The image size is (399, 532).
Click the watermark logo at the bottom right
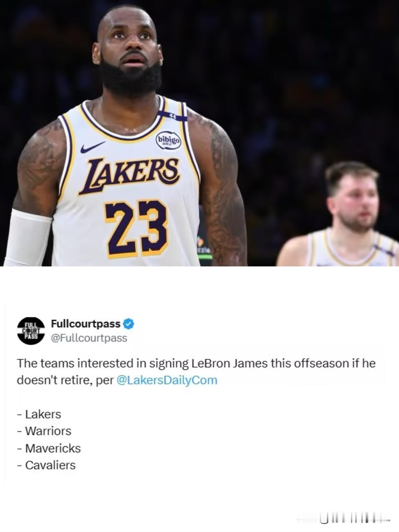(x=343, y=520)
